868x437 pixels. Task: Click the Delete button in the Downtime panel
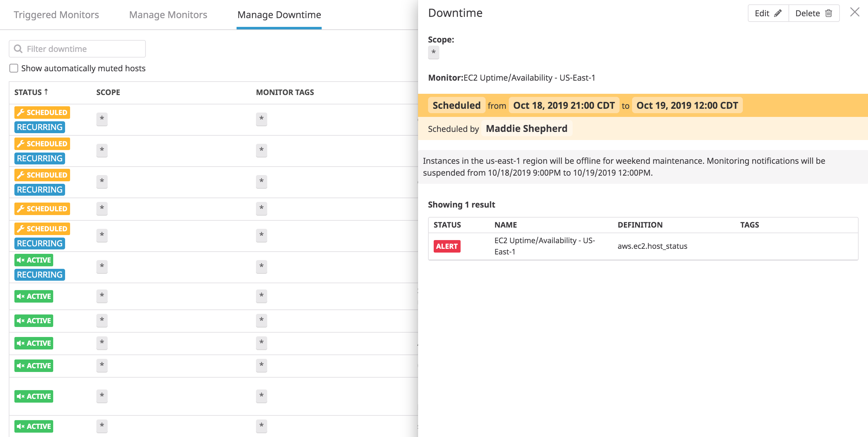point(814,13)
